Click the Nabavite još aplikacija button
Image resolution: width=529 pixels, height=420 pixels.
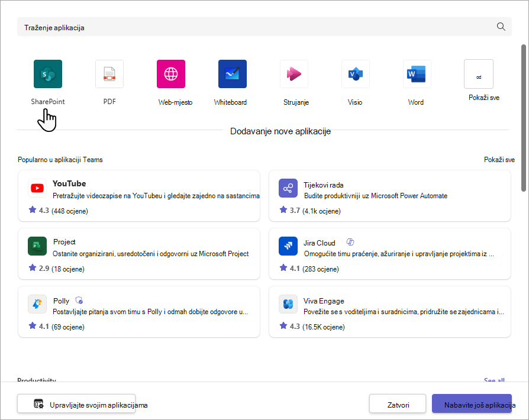(472, 403)
